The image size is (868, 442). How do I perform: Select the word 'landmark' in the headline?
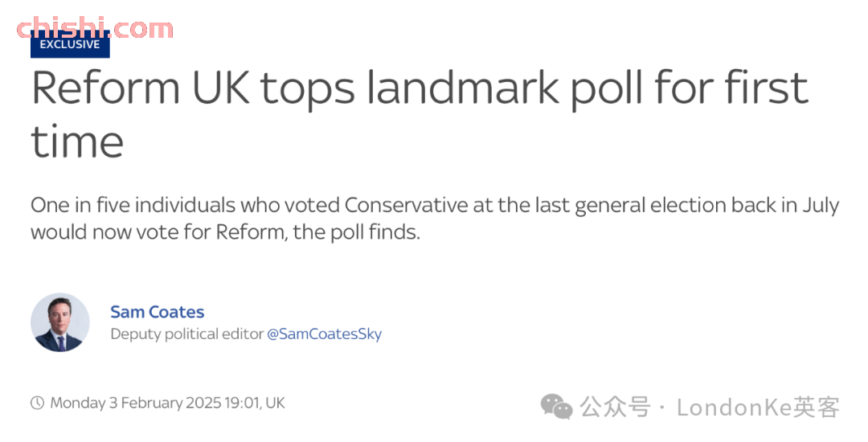(463, 88)
